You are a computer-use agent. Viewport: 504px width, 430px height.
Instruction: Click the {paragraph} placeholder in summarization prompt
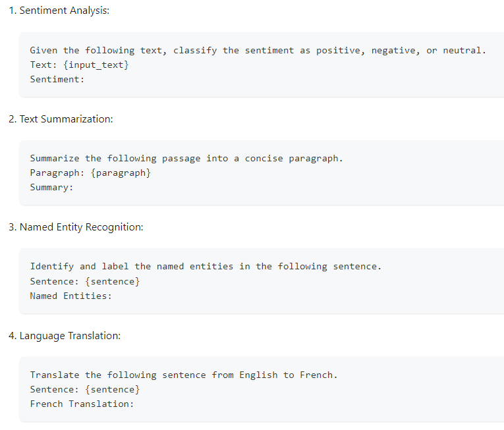(121, 173)
